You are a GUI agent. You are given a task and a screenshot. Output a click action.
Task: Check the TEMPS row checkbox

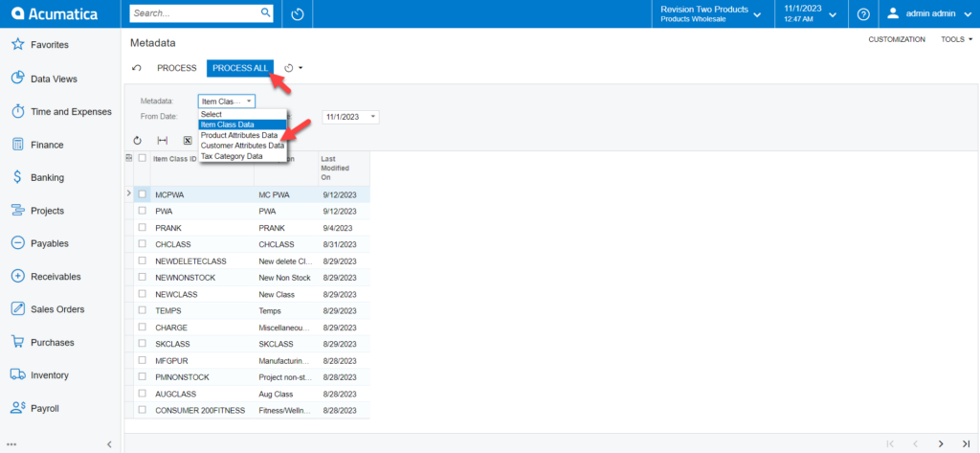pos(142,310)
